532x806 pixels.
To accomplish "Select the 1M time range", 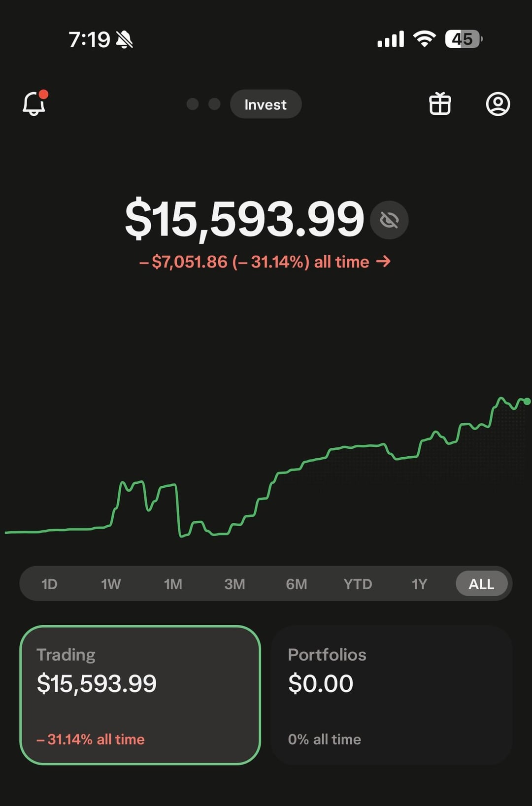I will pos(173,584).
